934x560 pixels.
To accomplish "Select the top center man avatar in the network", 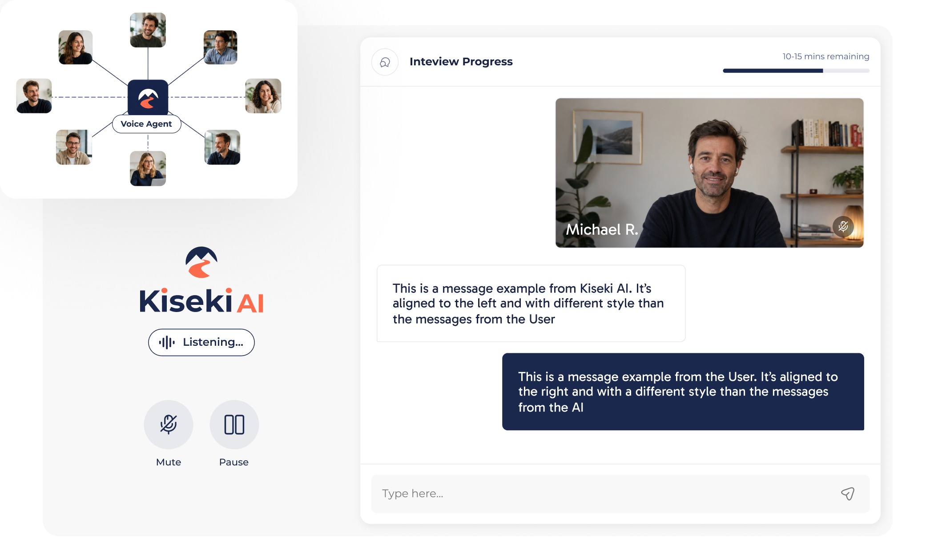I will [148, 30].
